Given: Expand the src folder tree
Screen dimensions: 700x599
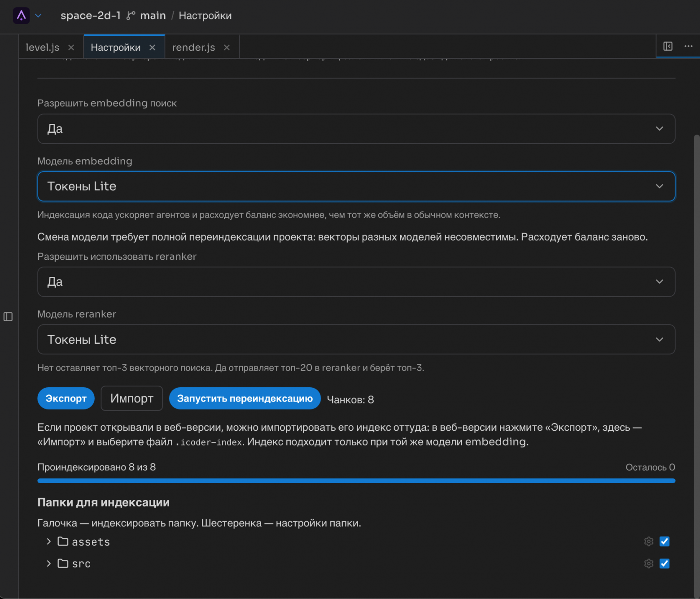Looking at the screenshot, I should 48,563.
